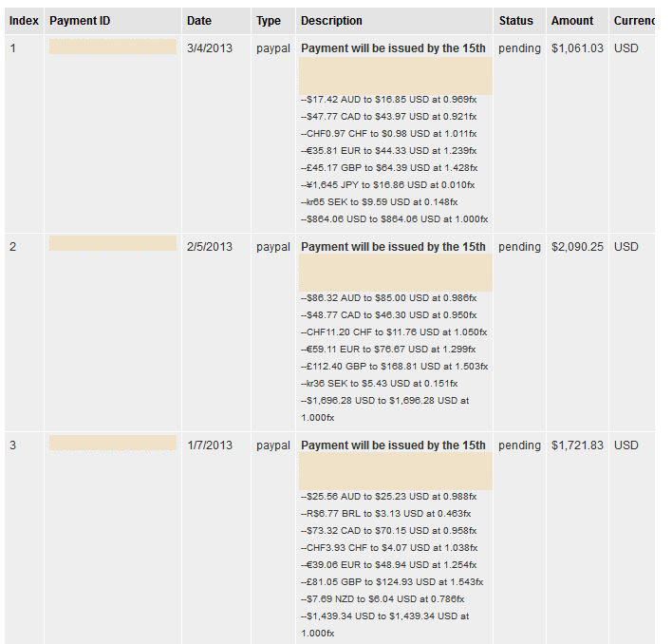Screen dimensions: 672x644
Task: Select the $2,090.25 amount cell
Action: 577,247
